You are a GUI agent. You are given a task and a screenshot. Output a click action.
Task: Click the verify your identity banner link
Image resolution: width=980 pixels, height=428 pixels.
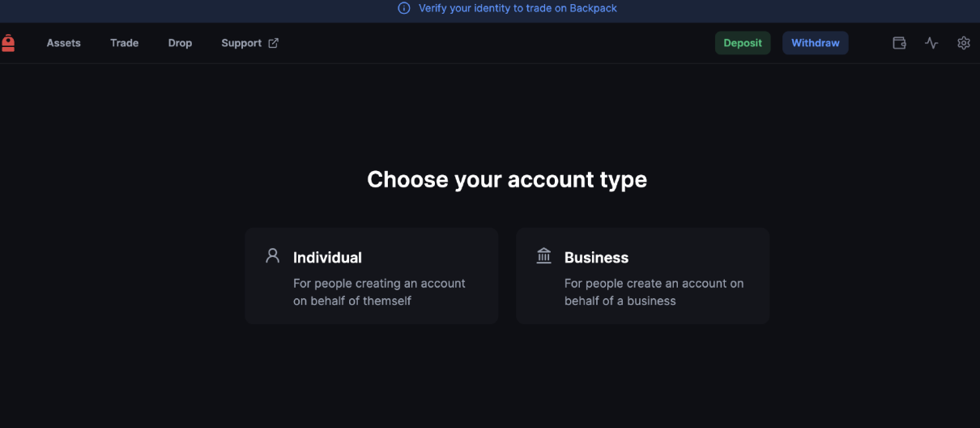tap(518, 8)
